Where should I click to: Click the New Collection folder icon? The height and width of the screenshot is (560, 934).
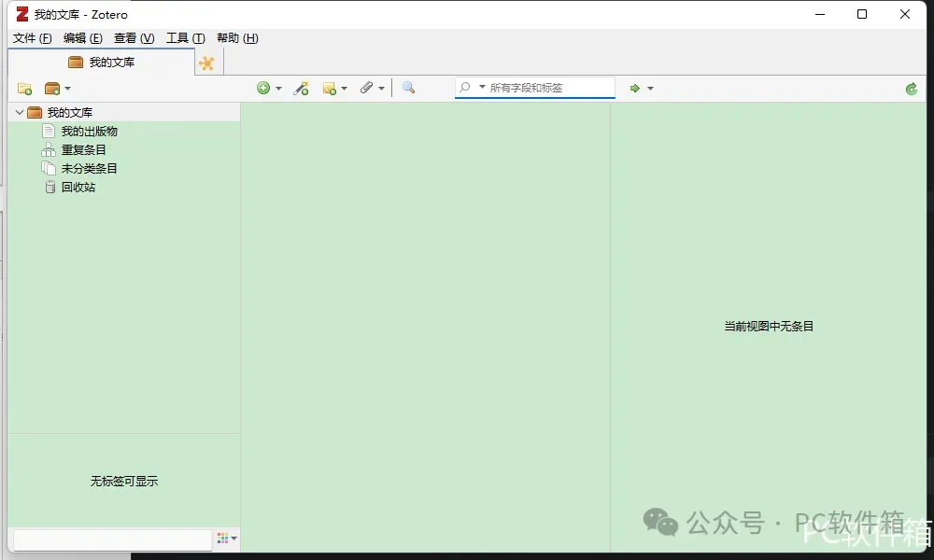click(24, 89)
